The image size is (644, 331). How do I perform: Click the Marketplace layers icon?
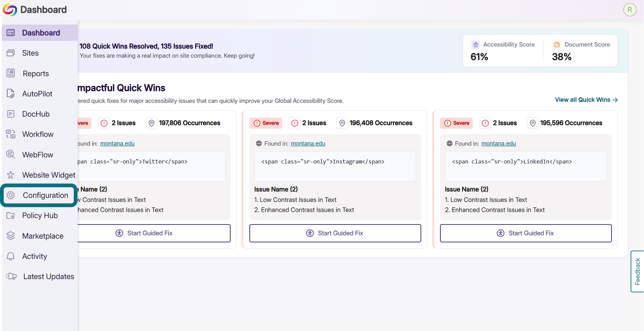[11, 236]
